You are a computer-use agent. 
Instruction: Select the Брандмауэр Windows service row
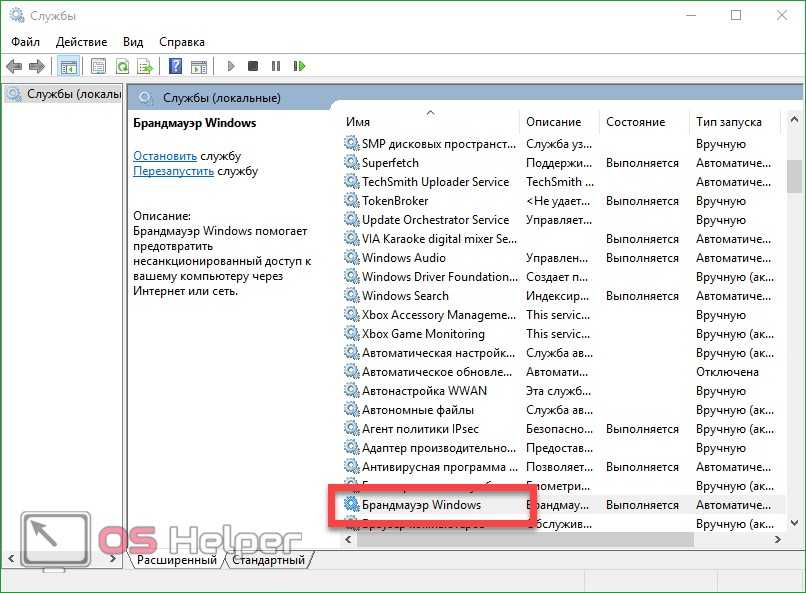click(421, 505)
